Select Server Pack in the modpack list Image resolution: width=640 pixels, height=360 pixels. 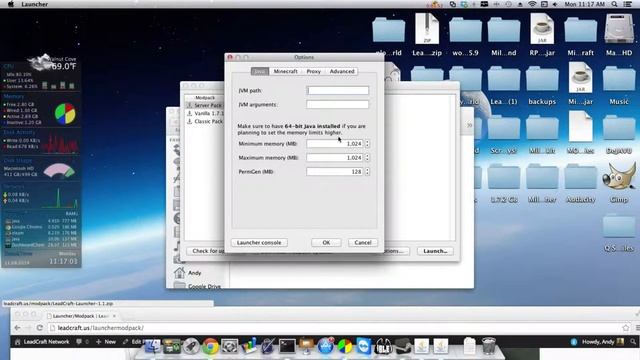pos(204,105)
